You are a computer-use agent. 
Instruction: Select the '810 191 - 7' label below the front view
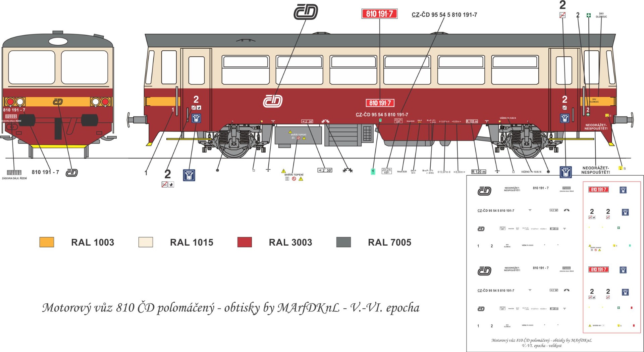(45, 172)
